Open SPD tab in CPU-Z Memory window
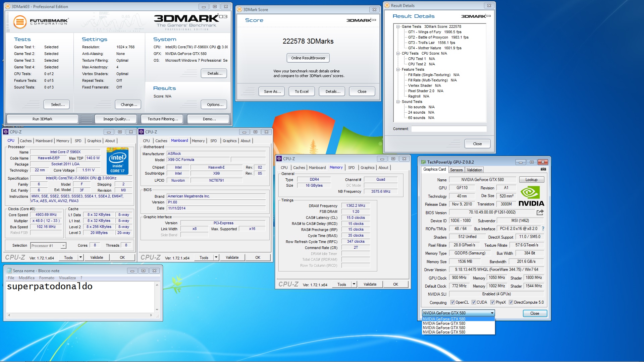The height and width of the screenshot is (362, 644). point(351,168)
